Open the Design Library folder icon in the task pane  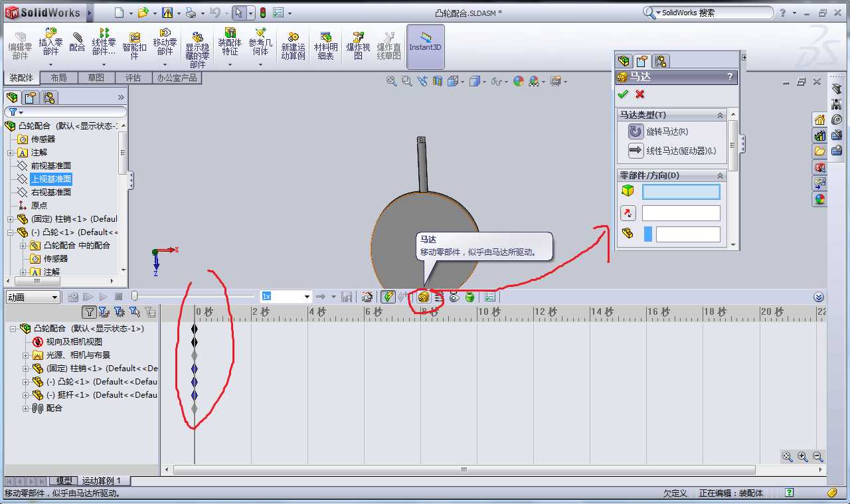click(820, 151)
